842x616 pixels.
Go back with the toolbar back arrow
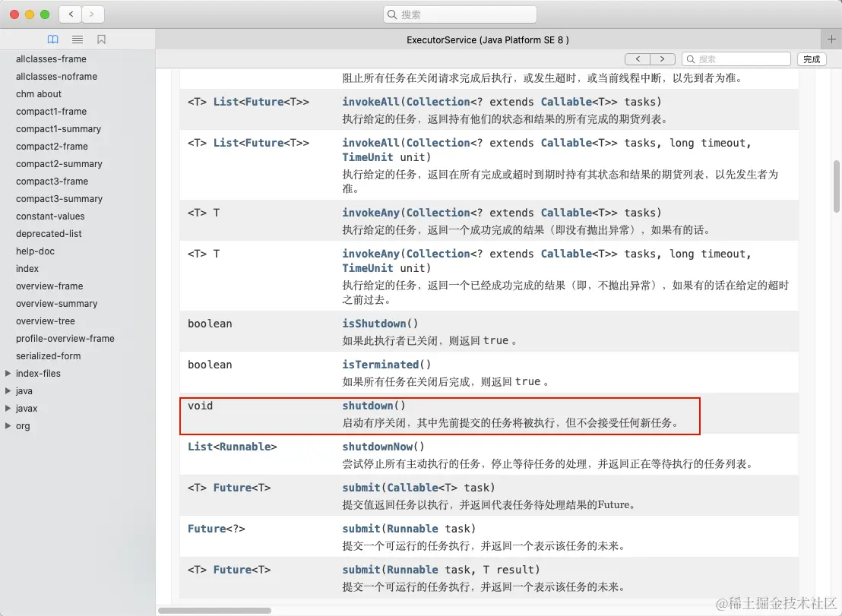tap(71, 14)
